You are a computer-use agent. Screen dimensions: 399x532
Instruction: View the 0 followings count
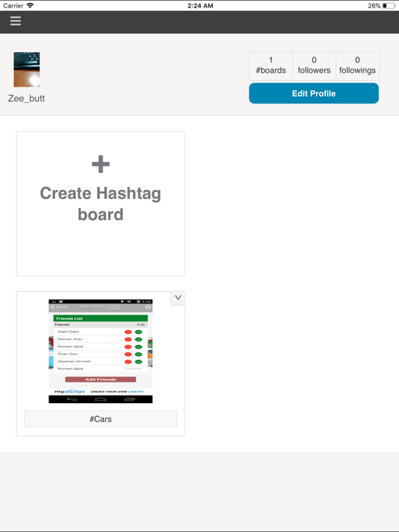tap(357, 66)
